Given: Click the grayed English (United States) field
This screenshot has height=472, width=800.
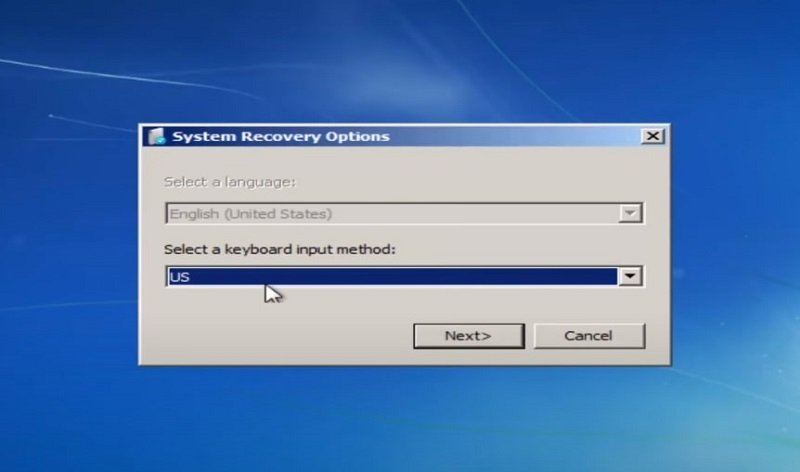Looking at the screenshot, I should pyautogui.click(x=390, y=213).
